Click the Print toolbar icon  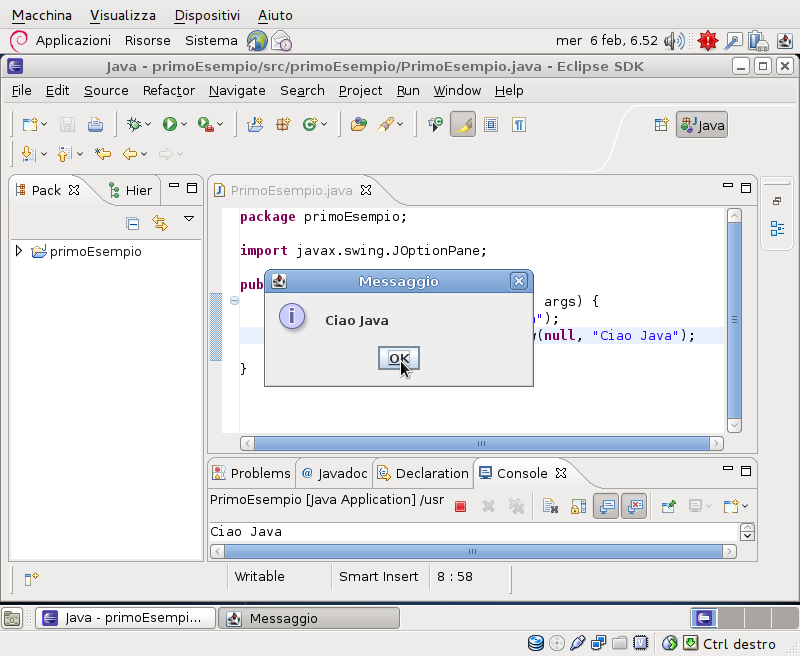95,124
